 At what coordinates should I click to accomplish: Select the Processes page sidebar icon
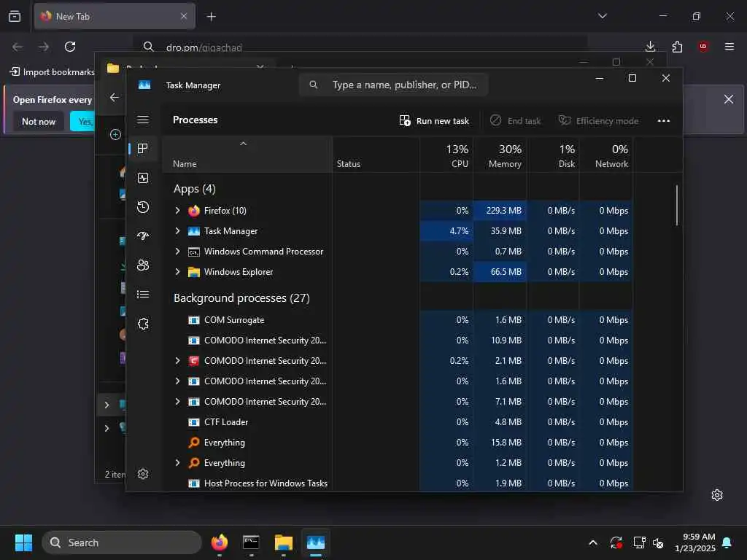coord(143,149)
